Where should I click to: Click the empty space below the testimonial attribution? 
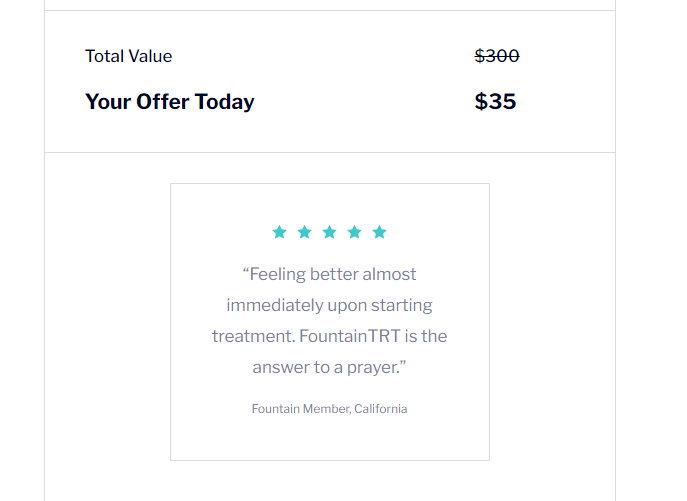329,438
